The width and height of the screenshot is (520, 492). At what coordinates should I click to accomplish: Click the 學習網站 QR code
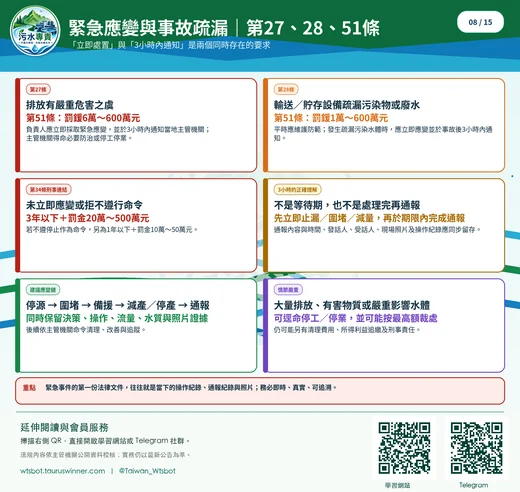[404, 448]
